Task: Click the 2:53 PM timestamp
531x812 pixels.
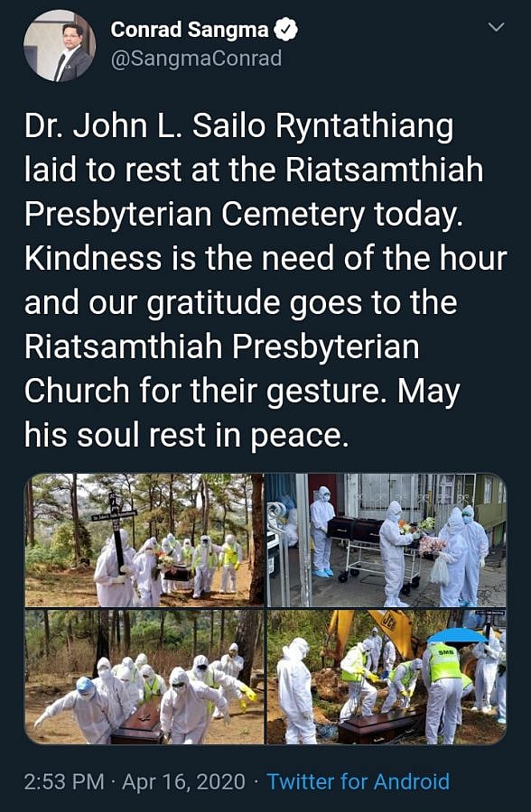Action: click(64, 781)
